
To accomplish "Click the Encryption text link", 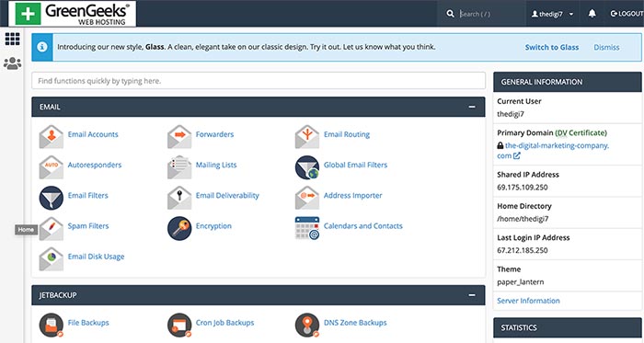I will pyautogui.click(x=213, y=226).
